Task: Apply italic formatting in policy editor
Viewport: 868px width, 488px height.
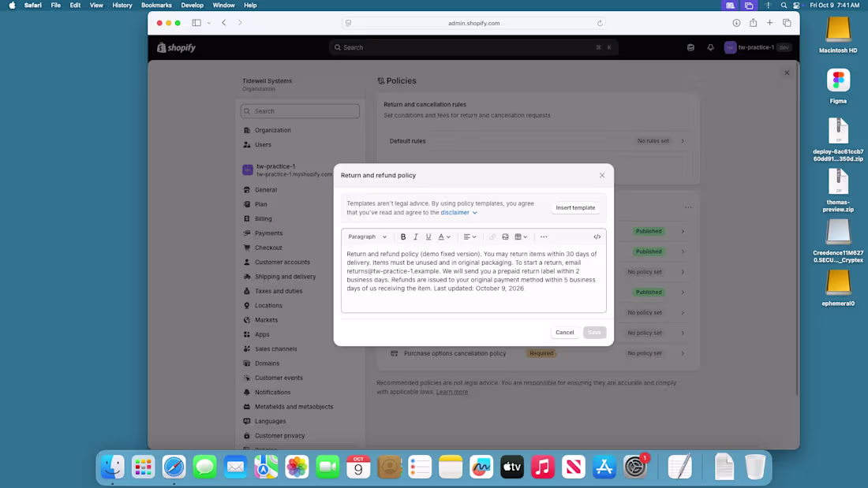Action: click(x=416, y=237)
